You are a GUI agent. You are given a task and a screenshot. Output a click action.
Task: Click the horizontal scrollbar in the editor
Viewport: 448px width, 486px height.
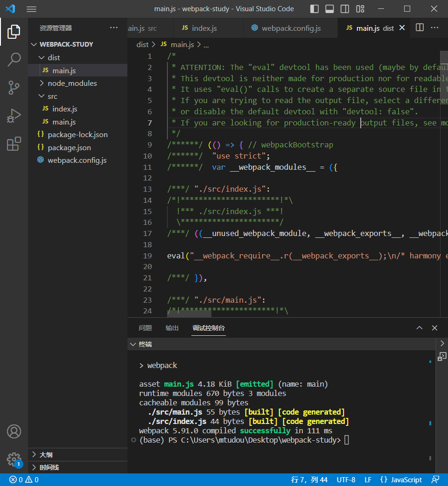(189, 314)
